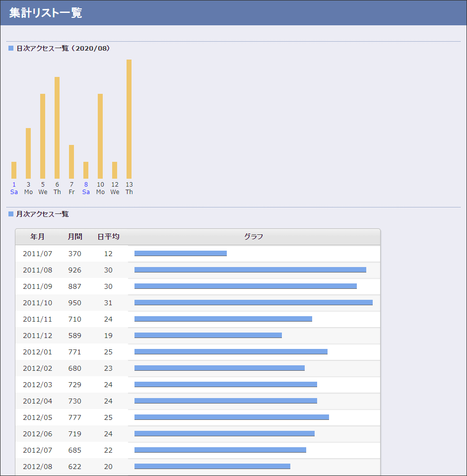Click the 集計リスト一覧 page title
This screenshot has width=467, height=476.
[46, 13]
